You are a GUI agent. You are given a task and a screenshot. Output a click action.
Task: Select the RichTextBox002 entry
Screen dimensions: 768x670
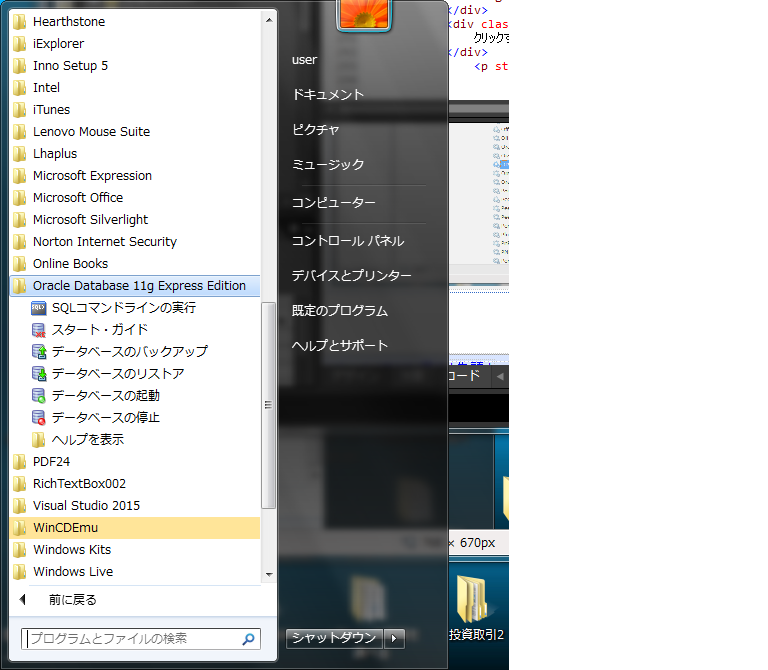[x=135, y=484]
